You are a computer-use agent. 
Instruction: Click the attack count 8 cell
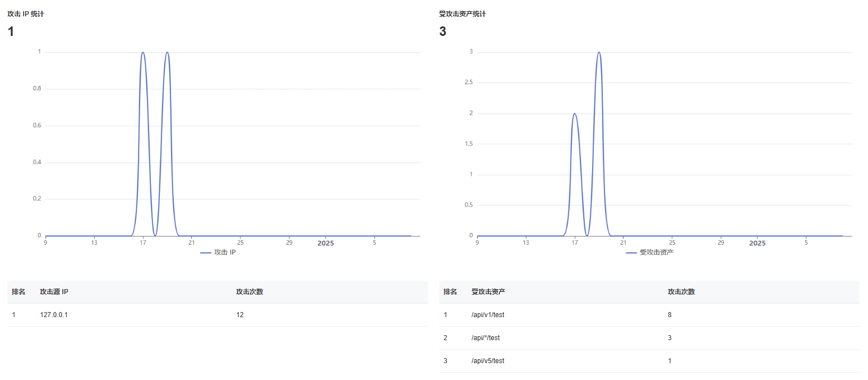coord(670,315)
